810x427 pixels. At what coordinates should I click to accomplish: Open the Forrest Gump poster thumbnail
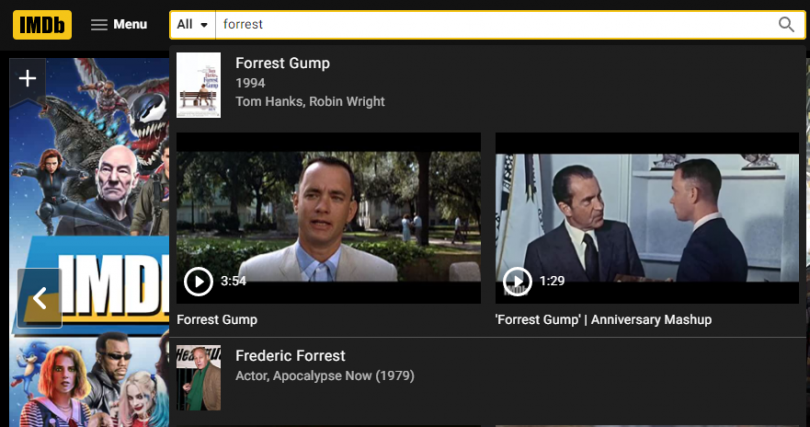(198, 85)
